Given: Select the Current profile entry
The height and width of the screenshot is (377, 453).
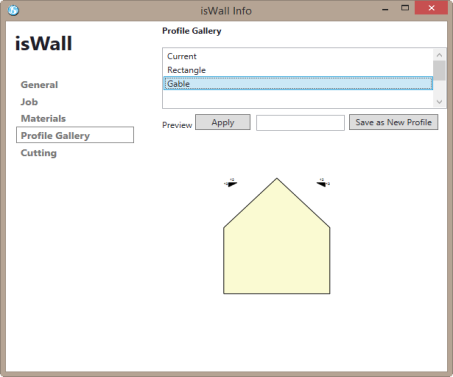Looking at the screenshot, I should point(298,56).
